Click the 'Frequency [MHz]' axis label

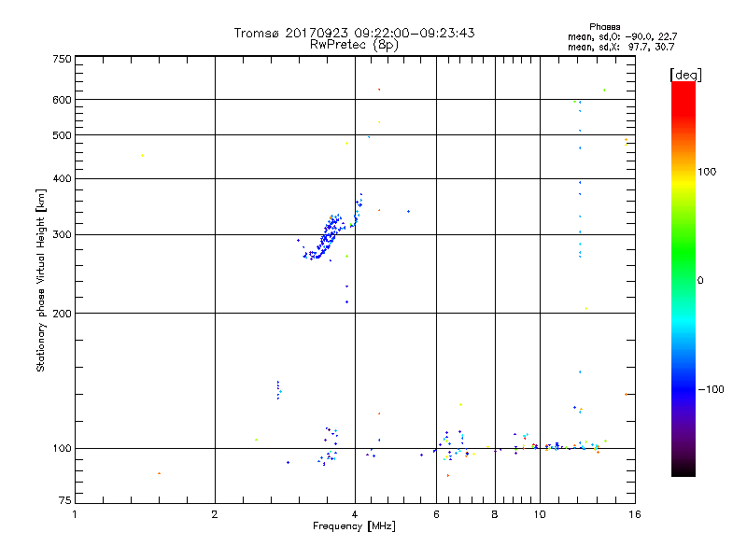[x=354, y=526]
